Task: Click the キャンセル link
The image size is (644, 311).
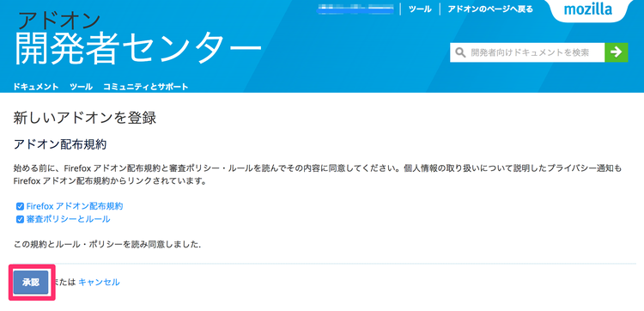Action: [x=99, y=283]
